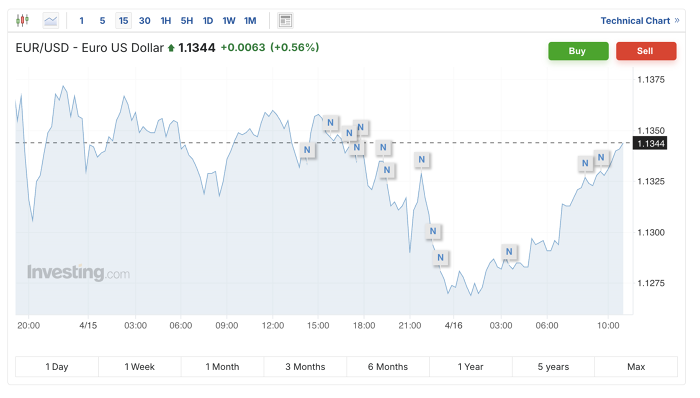Click the green Buy button

(x=578, y=51)
